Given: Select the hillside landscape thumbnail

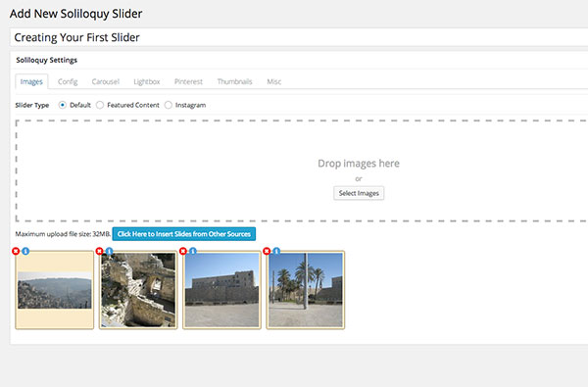Looking at the screenshot, I should tap(55, 290).
